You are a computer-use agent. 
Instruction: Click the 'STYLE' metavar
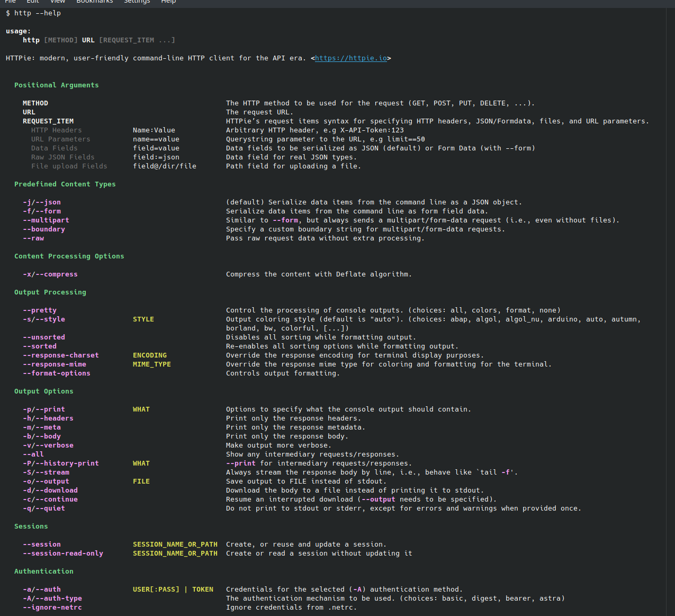[143, 319]
